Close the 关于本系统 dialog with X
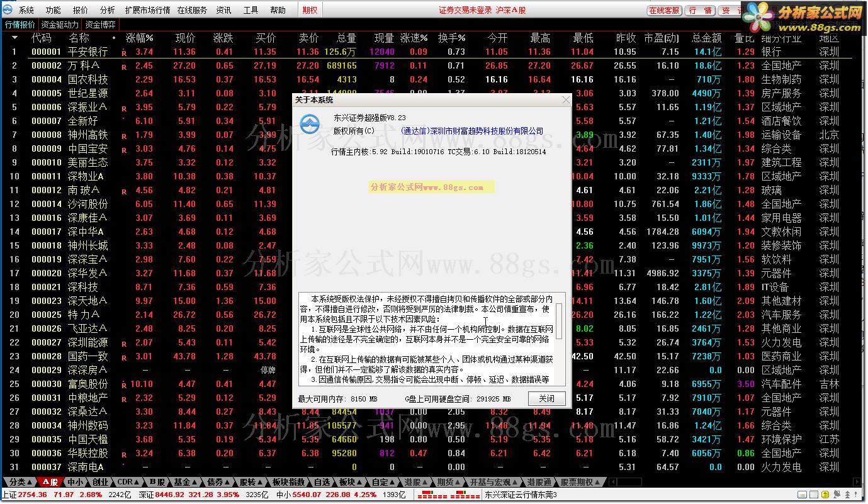This screenshot has height=504, width=868. click(x=565, y=99)
